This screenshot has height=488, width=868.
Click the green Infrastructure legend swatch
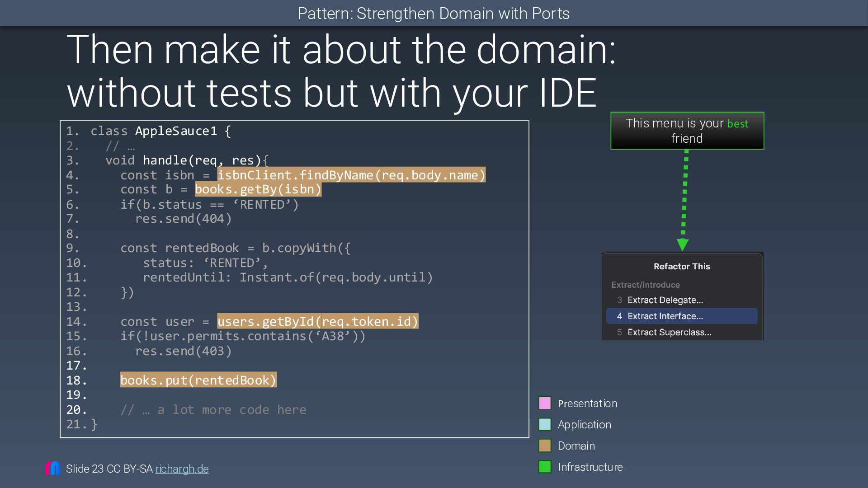[545, 467]
